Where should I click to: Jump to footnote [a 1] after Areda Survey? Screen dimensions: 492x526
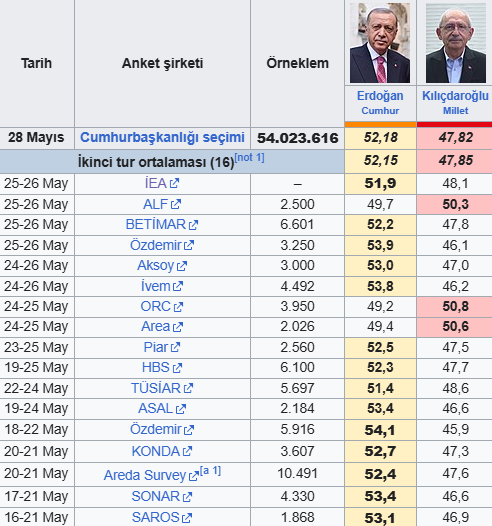pyautogui.click(x=210, y=471)
